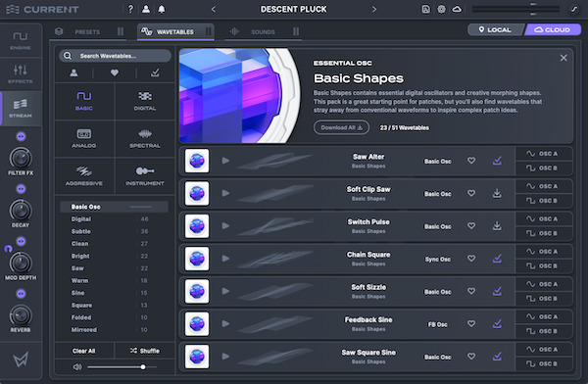Favorite the Saw Square Sine wavetable

471,357
